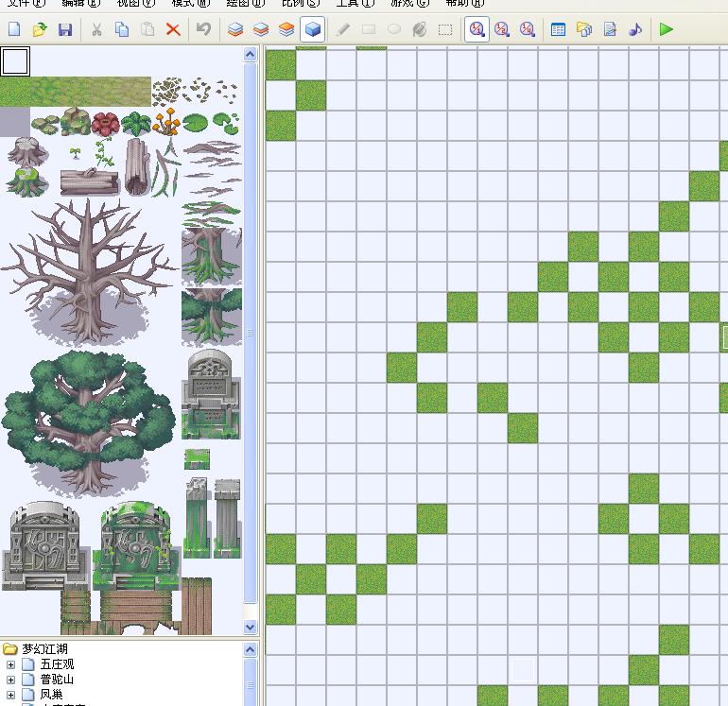Undo the last action with the arrow icon
The image size is (728, 706).
[203, 29]
